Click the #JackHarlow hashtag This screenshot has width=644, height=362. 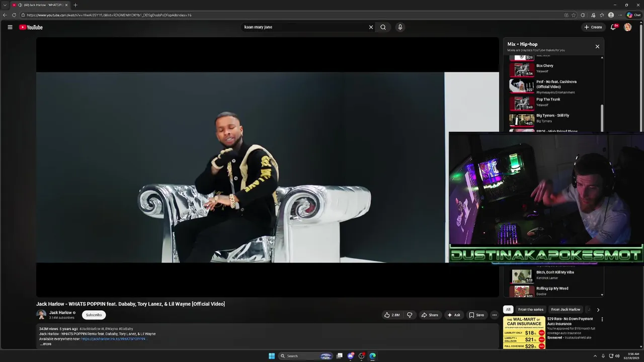pos(90,329)
